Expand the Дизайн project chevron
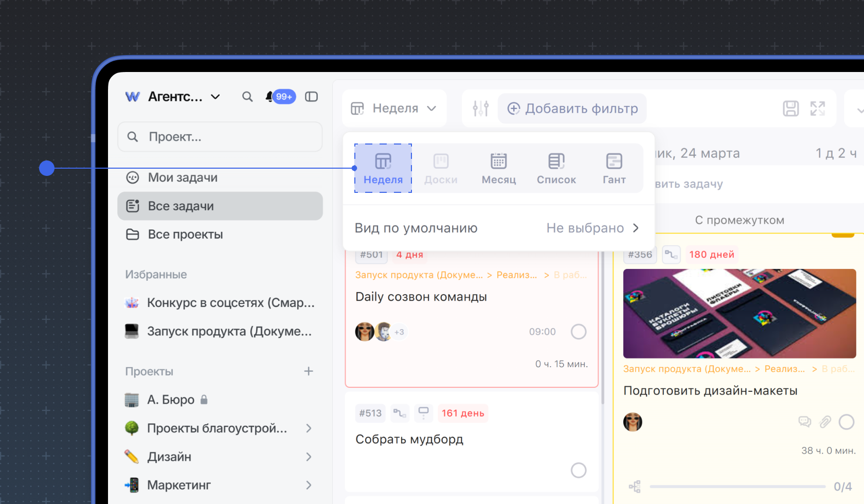This screenshot has width=864, height=504. (x=309, y=457)
